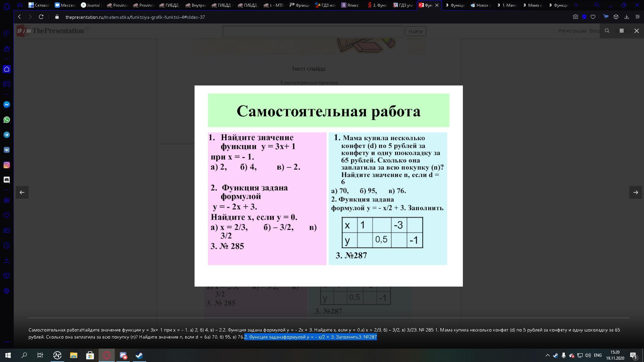The width and height of the screenshot is (644, 362).
Task: Open the Easy Setup sliders menu
Action: point(637,17)
